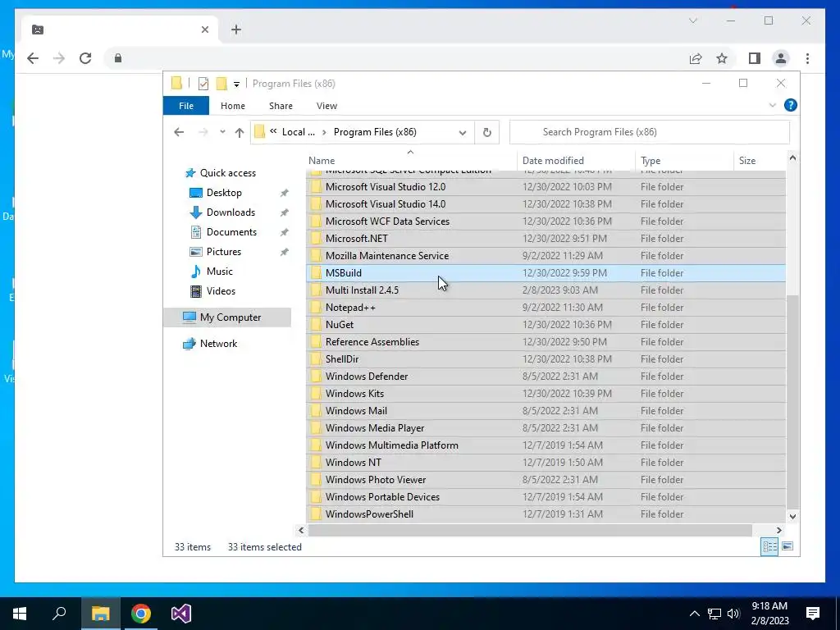The image size is (840, 630).
Task: Expand the File Explorer ribbon chevron
Action: tap(773, 105)
